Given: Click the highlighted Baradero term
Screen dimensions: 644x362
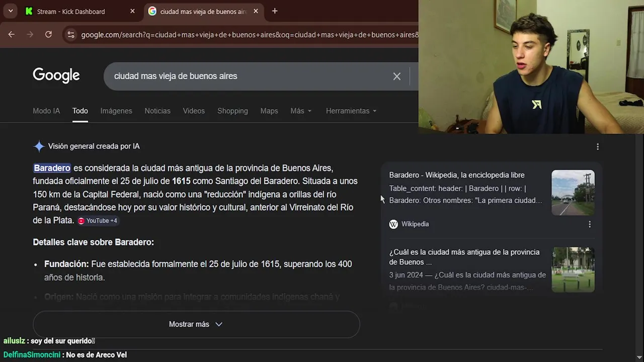Looking at the screenshot, I should [x=52, y=168].
